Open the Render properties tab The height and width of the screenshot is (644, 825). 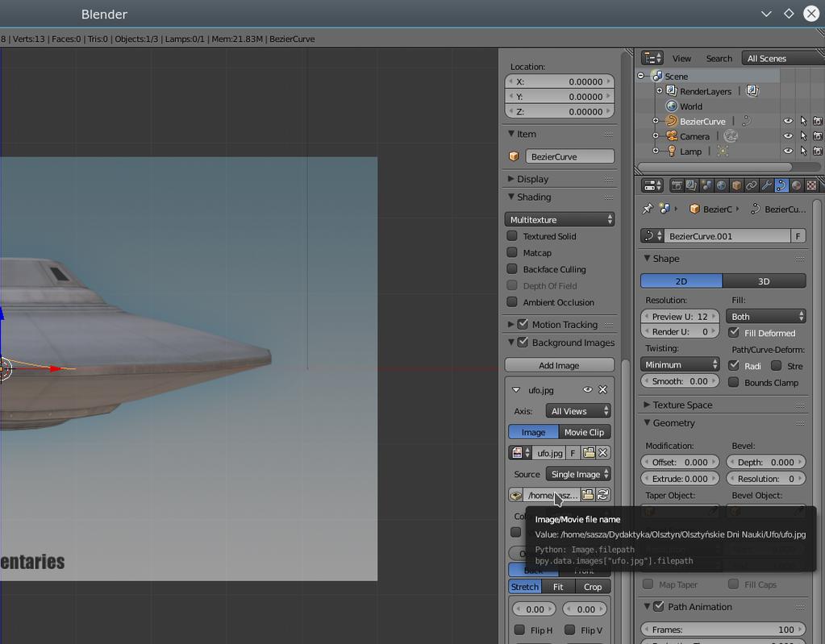[x=677, y=185]
